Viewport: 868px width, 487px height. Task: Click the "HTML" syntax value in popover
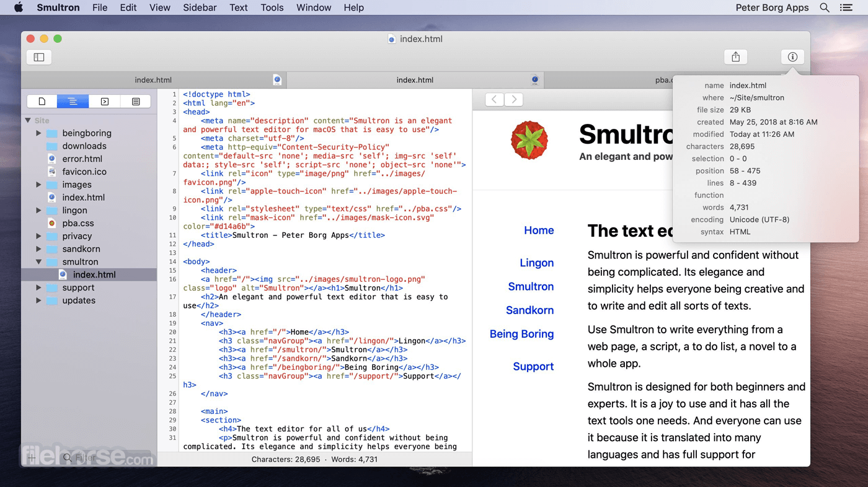740,232
